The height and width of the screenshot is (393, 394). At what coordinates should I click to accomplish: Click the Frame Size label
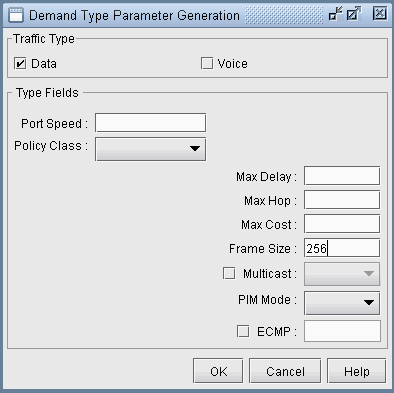coord(263,249)
